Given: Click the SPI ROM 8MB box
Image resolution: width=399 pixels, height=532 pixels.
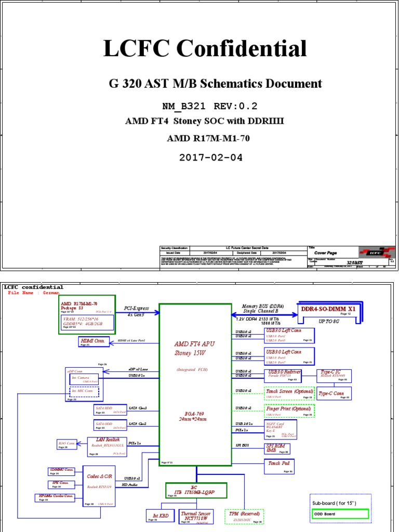Looking at the screenshot, I should pos(277,448).
